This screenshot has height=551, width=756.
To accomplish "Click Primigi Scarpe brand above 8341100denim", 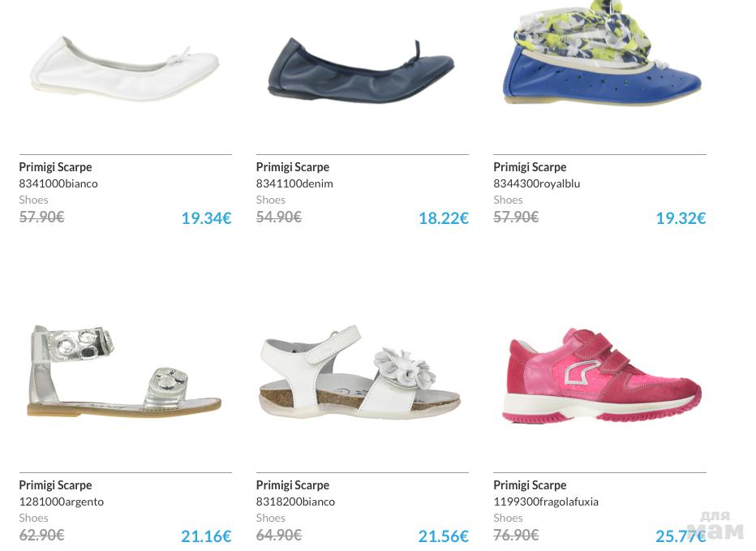I will (293, 167).
